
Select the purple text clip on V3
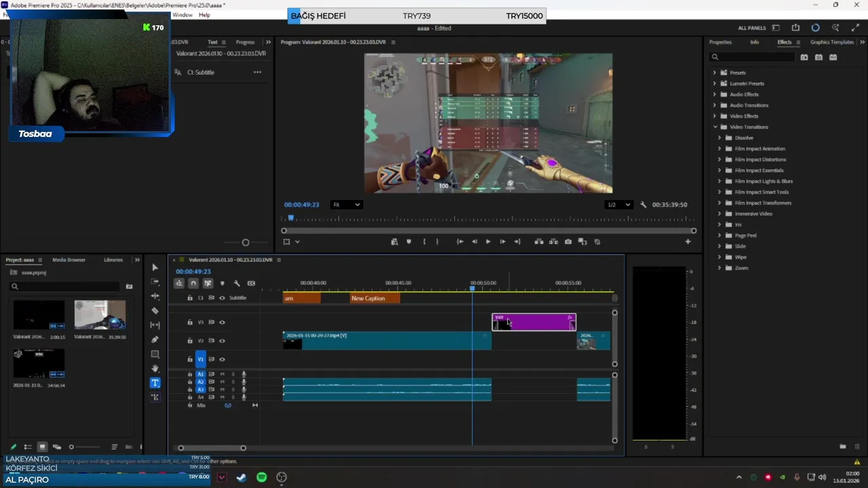534,323
